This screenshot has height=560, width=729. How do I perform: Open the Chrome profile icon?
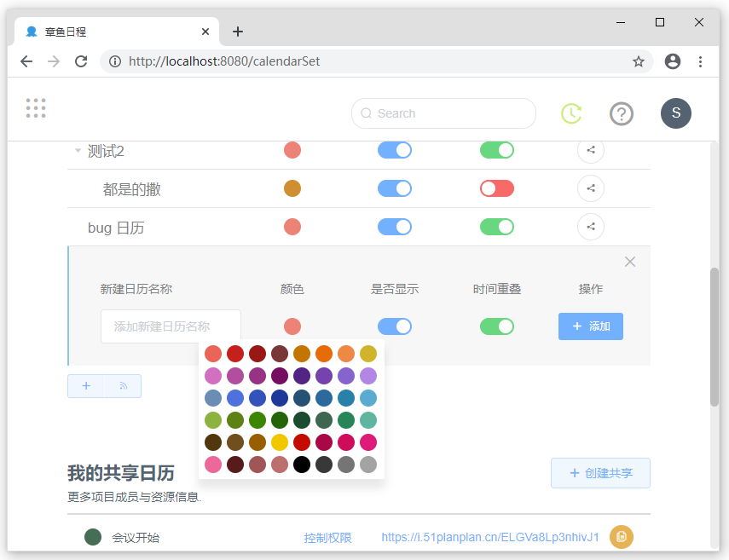click(672, 61)
